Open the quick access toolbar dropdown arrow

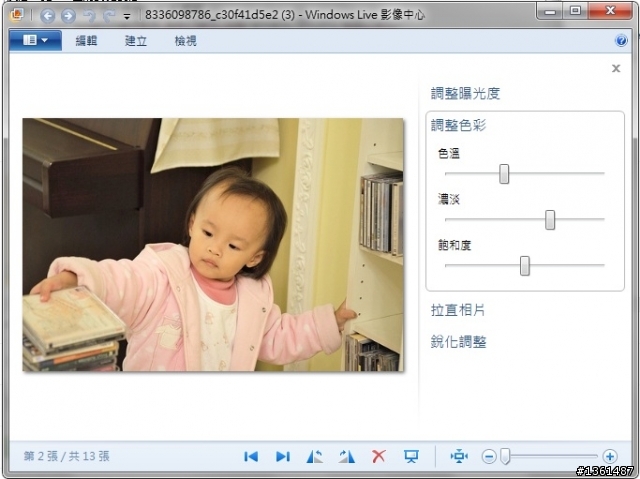(x=127, y=16)
